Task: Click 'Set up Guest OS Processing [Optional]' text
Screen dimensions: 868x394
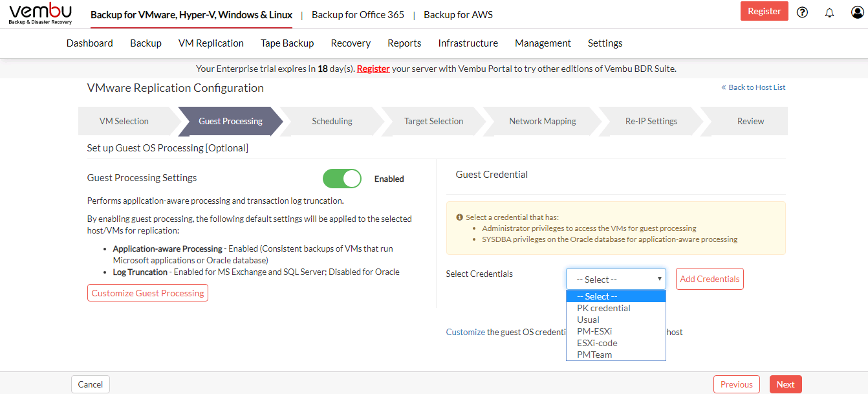Action: tap(168, 148)
